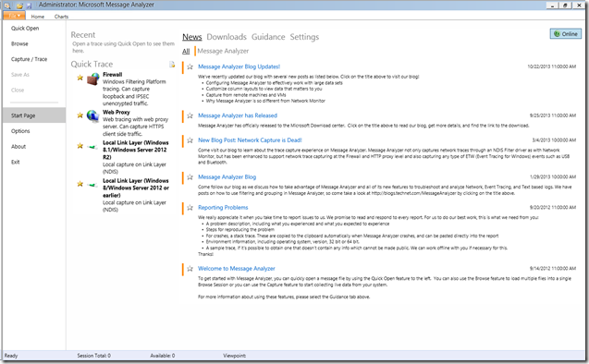Screen dimensions: 589x364
Task: Click the 10/22/2013 11:00:00 AM post date
Action: click(x=551, y=67)
